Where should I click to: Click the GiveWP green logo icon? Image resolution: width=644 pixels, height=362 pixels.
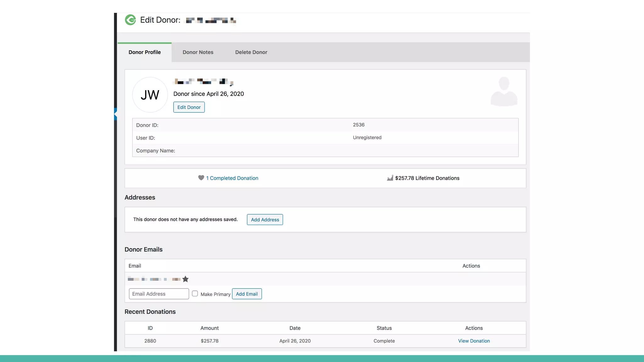coord(130,20)
